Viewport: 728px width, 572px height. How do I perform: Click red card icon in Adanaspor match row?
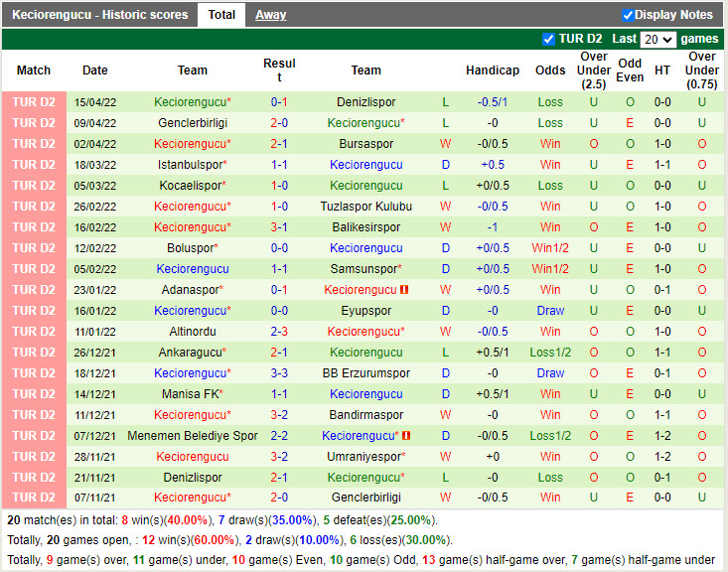(404, 290)
